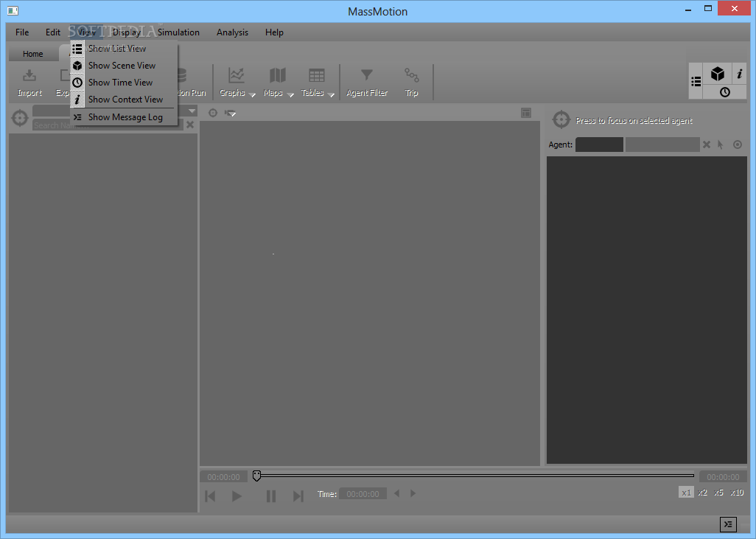Viewport: 756px width, 539px height.
Task: Skip to start of playback
Action: pyautogui.click(x=210, y=496)
